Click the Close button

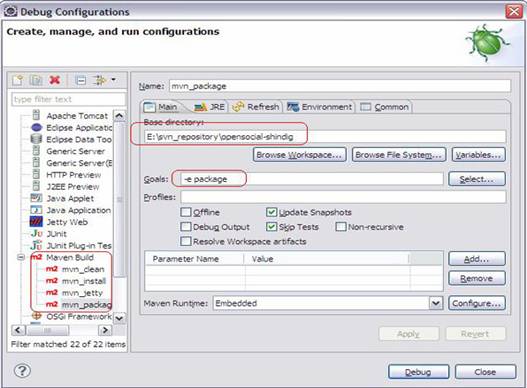(485, 372)
